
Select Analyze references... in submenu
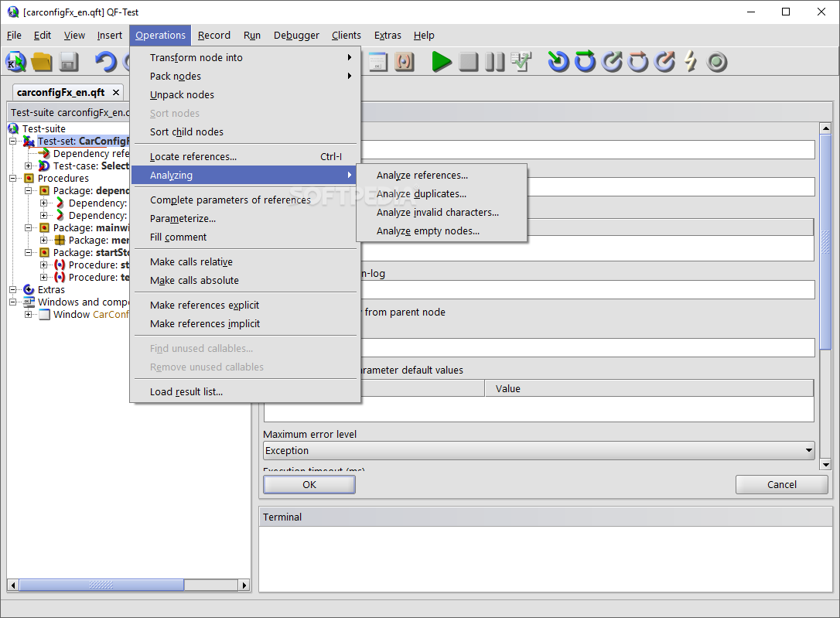click(x=442, y=175)
